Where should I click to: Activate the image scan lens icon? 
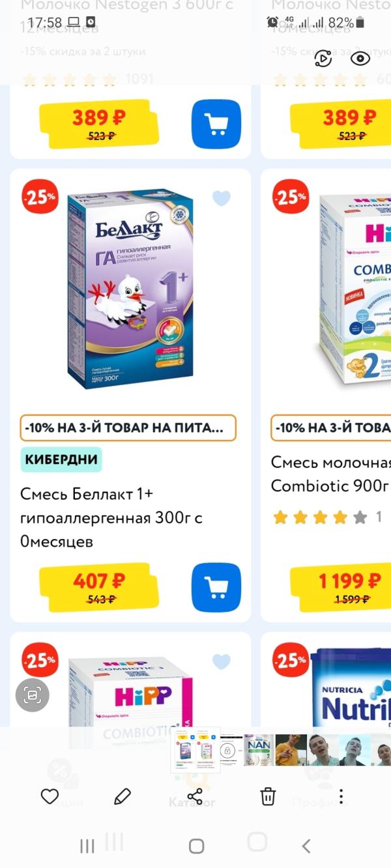pos(32,695)
